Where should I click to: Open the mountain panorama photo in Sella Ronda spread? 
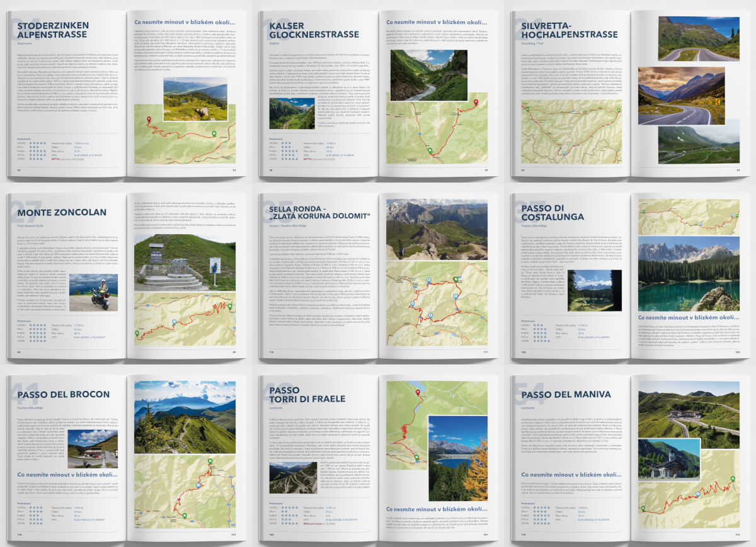coord(437,228)
